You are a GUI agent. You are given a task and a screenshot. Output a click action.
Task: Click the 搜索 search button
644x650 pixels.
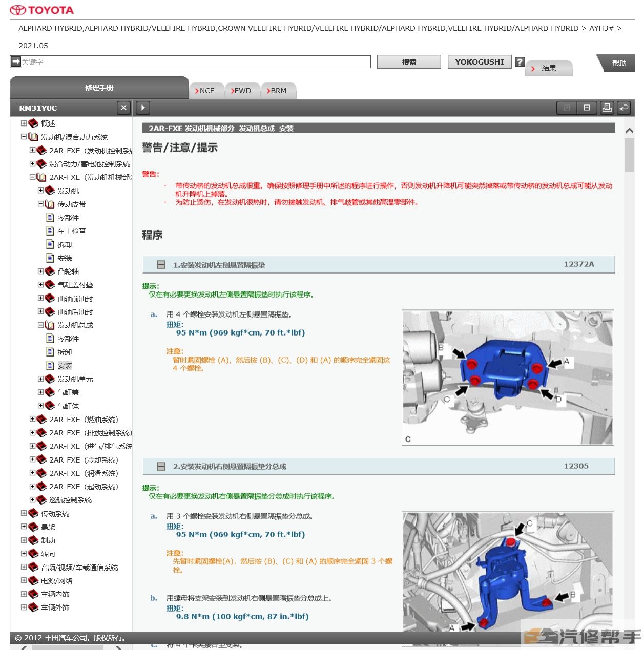coord(409,62)
